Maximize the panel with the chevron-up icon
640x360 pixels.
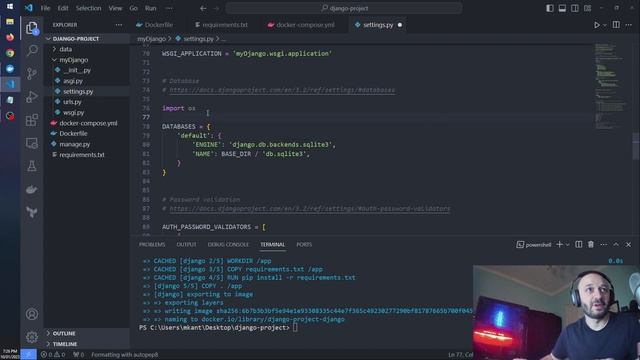point(616,244)
